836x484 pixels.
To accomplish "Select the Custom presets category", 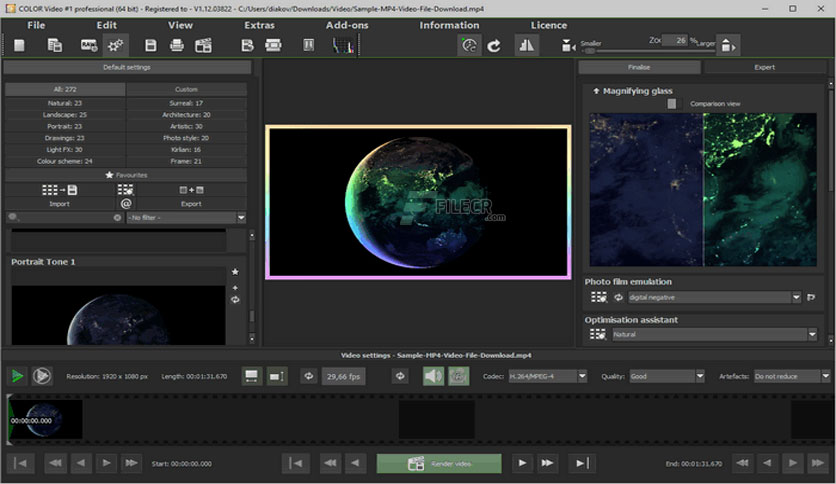I will (186, 89).
